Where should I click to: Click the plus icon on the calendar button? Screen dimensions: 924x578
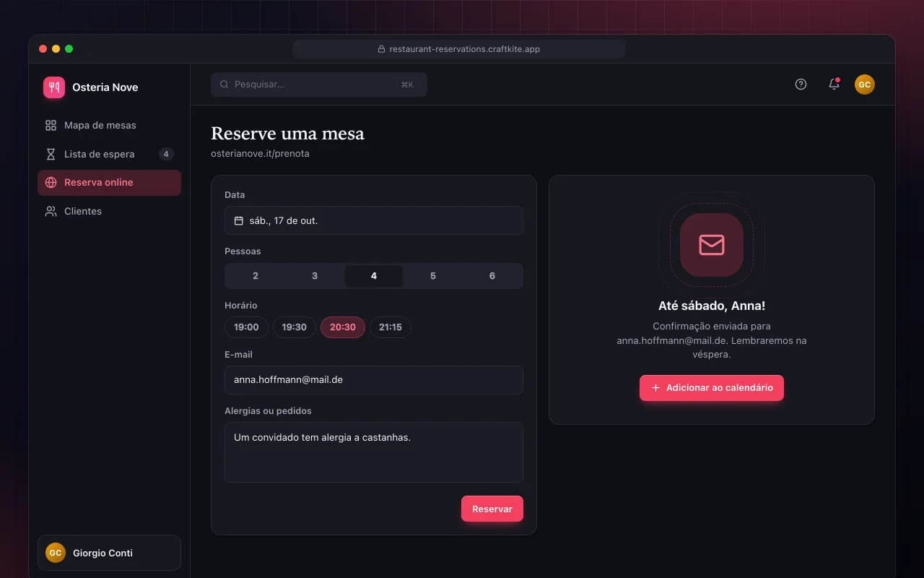coord(655,388)
